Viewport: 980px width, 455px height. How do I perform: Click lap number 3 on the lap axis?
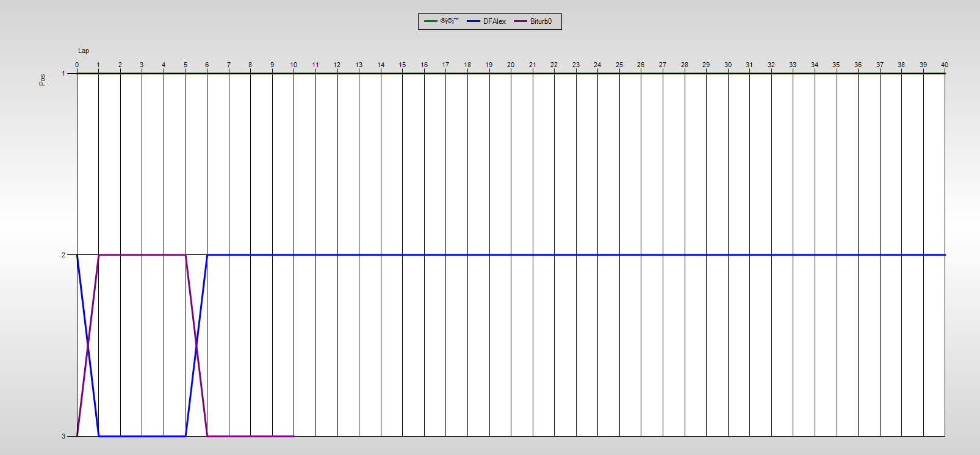[142, 65]
